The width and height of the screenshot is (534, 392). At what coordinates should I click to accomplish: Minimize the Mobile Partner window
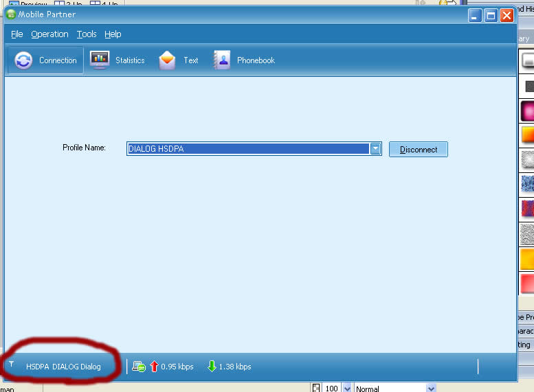(x=475, y=15)
